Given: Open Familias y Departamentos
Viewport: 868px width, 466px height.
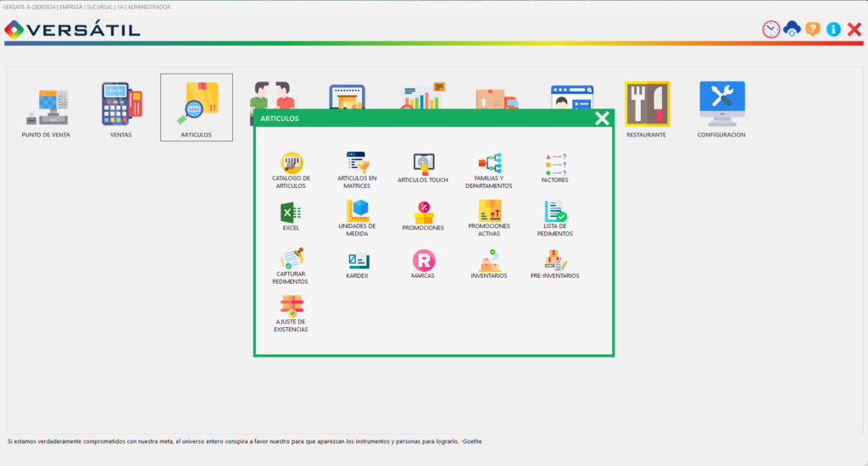Looking at the screenshot, I should (489, 170).
